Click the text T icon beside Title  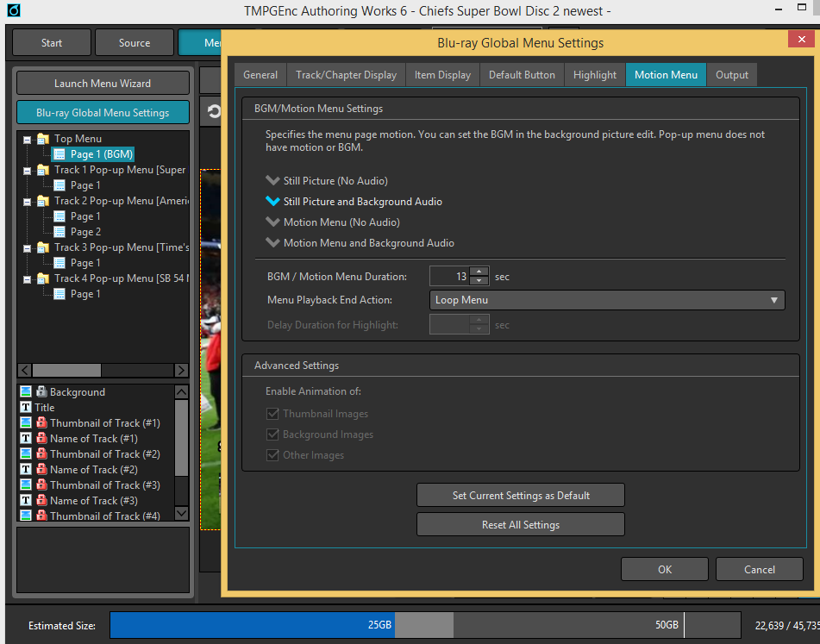click(26, 407)
